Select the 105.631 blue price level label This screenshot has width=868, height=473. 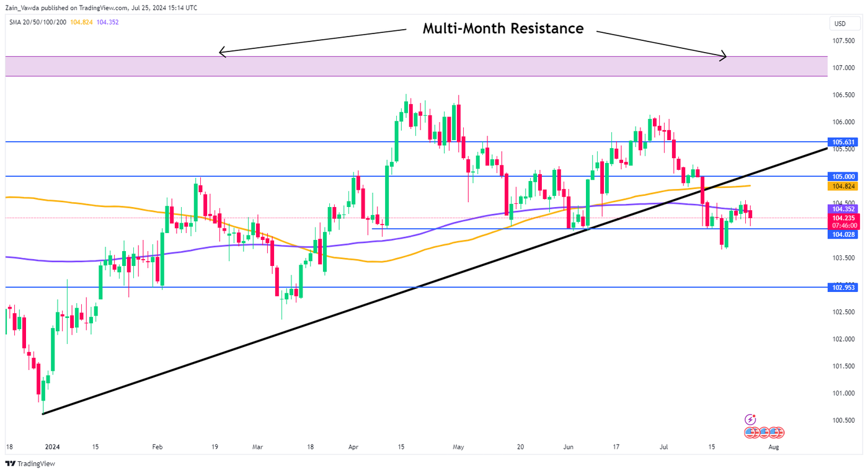pos(843,142)
